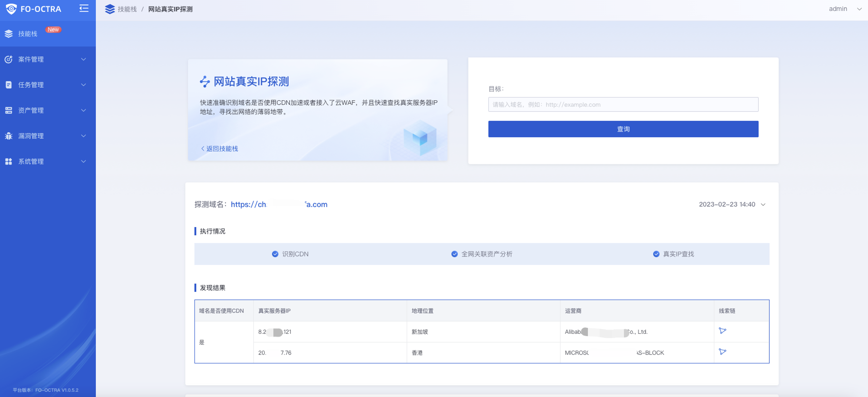Open the probed domain https link

(x=279, y=204)
